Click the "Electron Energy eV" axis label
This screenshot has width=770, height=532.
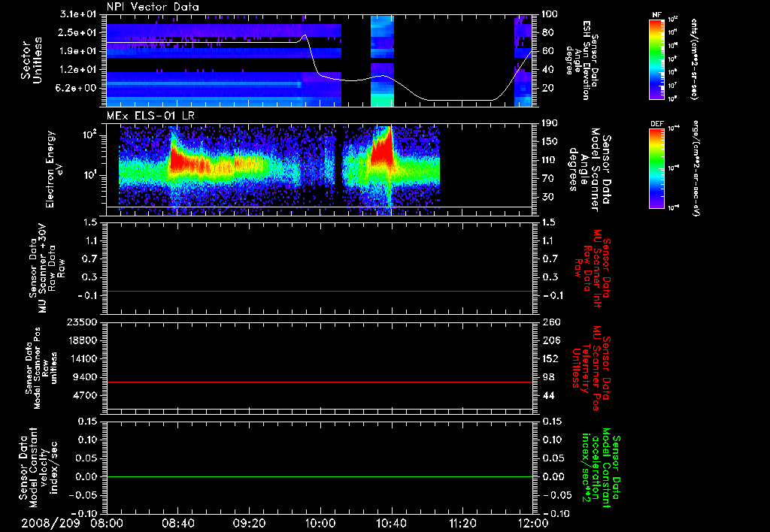point(55,169)
